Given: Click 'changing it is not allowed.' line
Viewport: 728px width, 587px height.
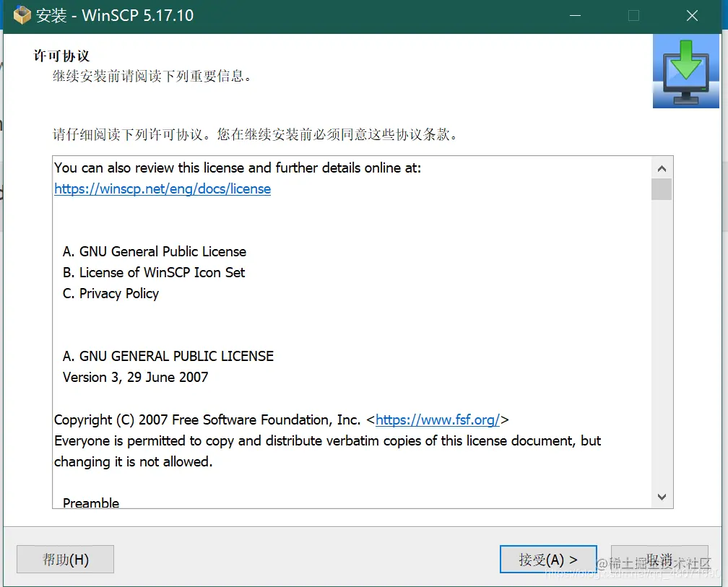Looking at the screenshot, I should pos(133,462).
